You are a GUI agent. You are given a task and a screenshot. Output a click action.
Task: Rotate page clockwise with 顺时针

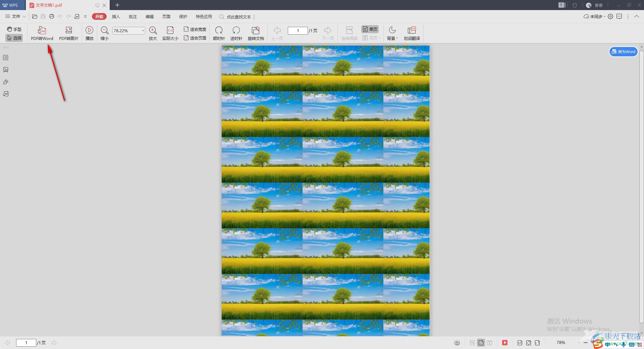click(x=219, y=33)
